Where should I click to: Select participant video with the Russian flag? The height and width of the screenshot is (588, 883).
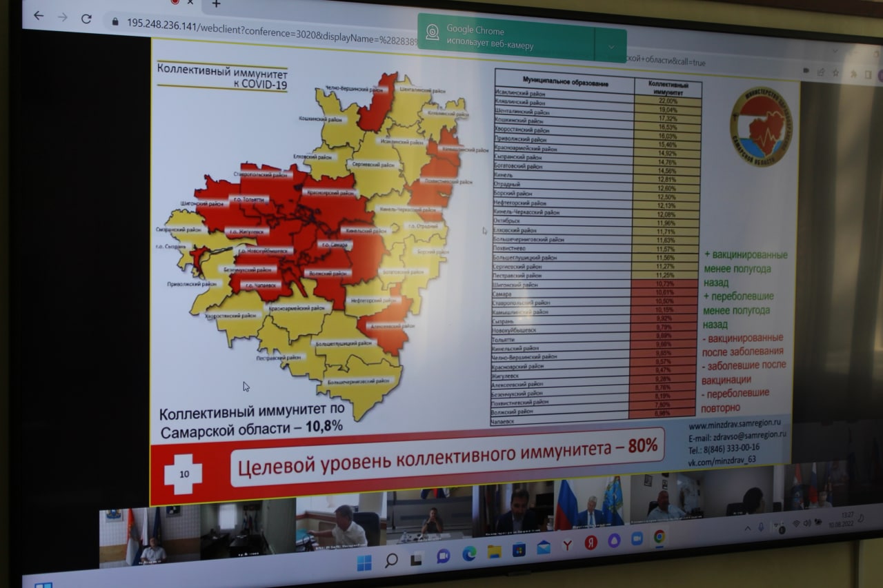[591, 504]
